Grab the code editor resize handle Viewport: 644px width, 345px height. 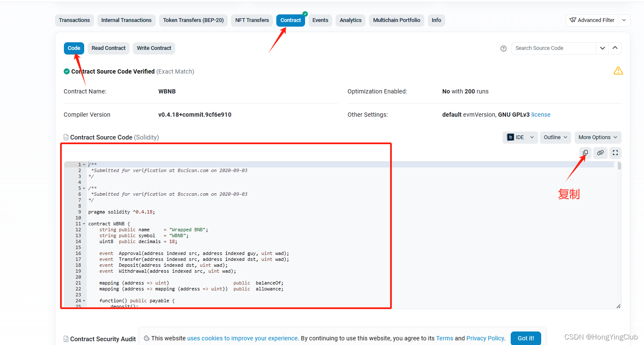618,306
